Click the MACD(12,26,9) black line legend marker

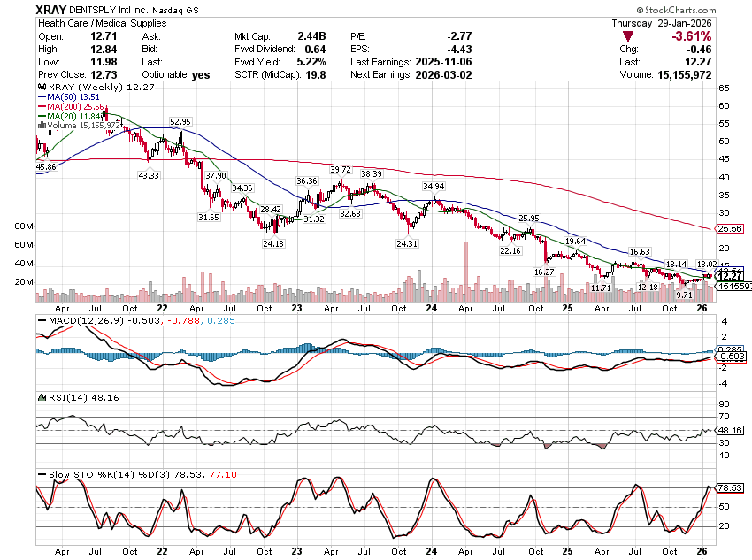tap(41, 318)
